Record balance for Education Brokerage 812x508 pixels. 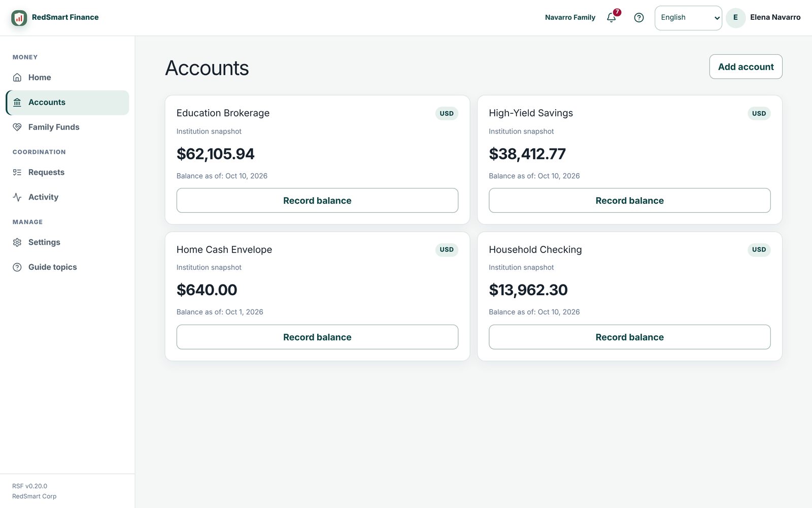[317, 201]
